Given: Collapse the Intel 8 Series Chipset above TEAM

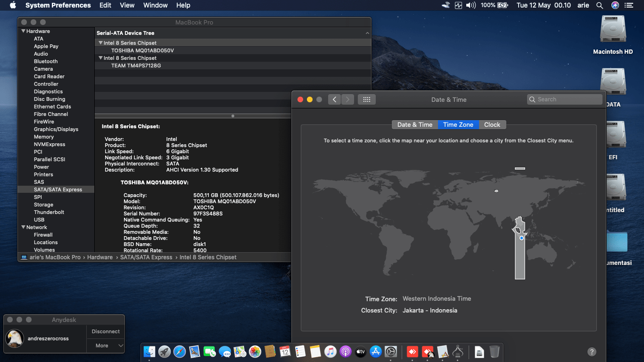Looking at the screenshot, I should click(x=100, y=58).
